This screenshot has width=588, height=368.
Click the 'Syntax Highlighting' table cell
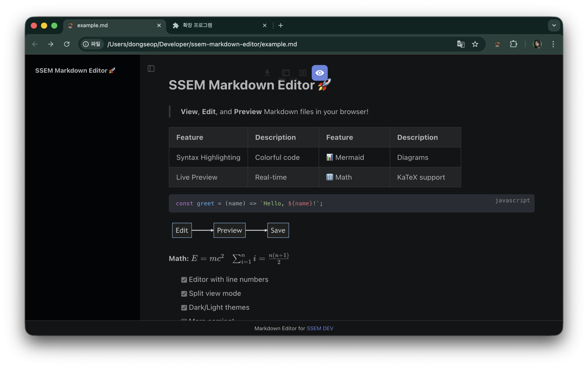pyautogui.click(x=209, y=157)
